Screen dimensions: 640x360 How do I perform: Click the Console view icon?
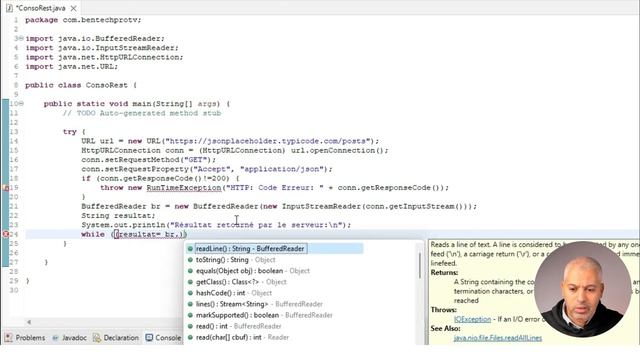[149, 338]
